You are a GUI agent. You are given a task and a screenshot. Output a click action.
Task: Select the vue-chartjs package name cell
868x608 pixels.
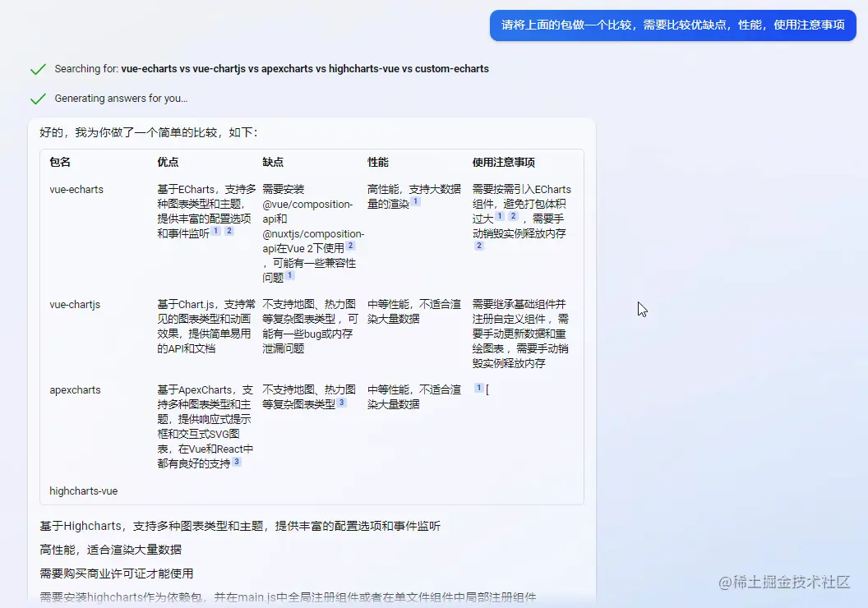(75, 304)
